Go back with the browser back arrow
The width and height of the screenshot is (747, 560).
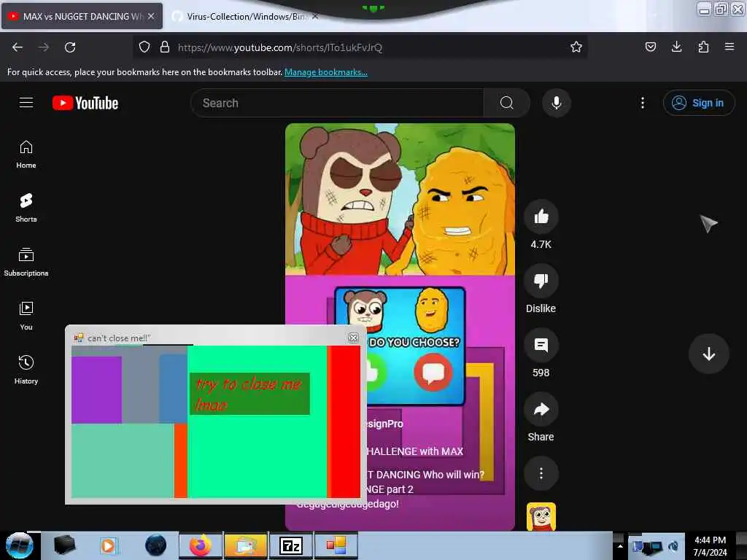click(x=18, y=47)
